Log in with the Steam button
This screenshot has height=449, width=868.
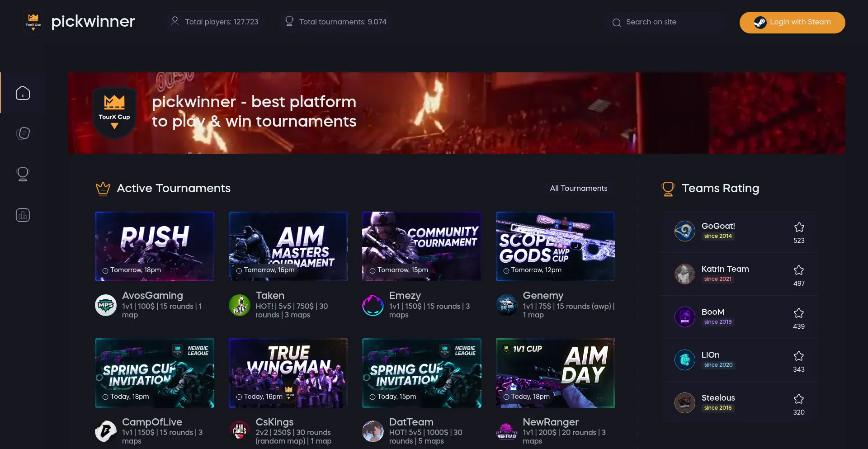[792, 23]
